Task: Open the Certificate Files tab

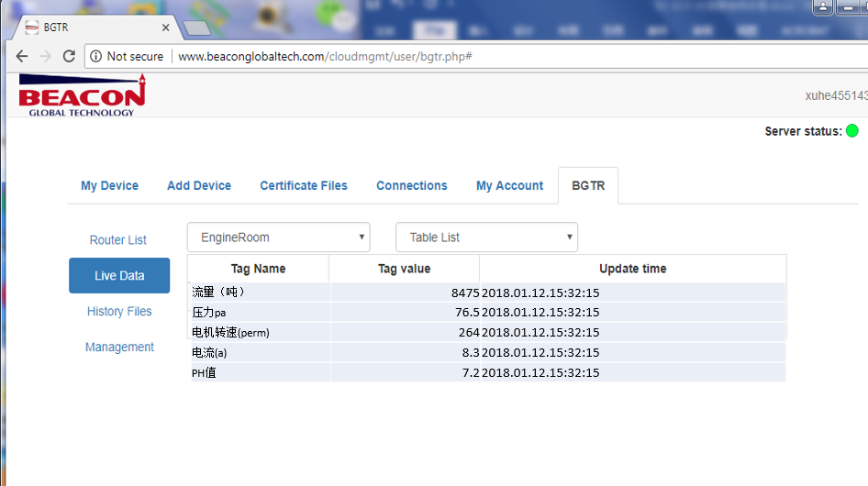Action: point(304,185)
